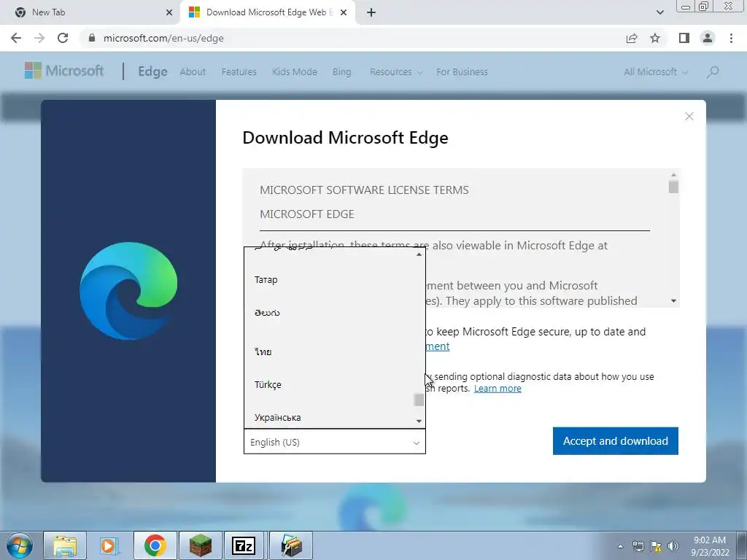Close the New Tab tab
Viewport: 747px width, 560px height.
coord(169,12)
